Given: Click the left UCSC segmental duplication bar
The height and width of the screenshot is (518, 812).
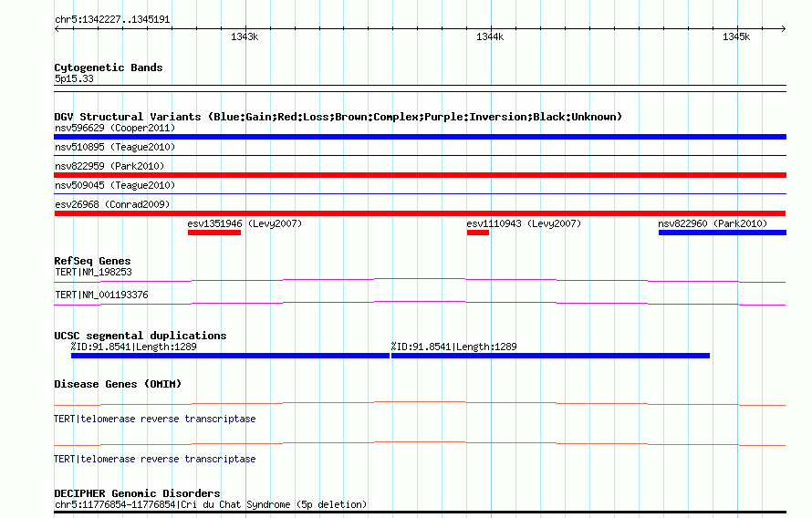Looking at the screenshot, I should (230, 356).
